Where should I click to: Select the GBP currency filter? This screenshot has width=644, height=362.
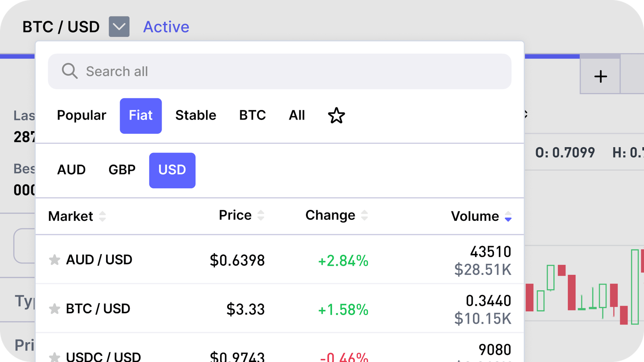pos(122,170)
